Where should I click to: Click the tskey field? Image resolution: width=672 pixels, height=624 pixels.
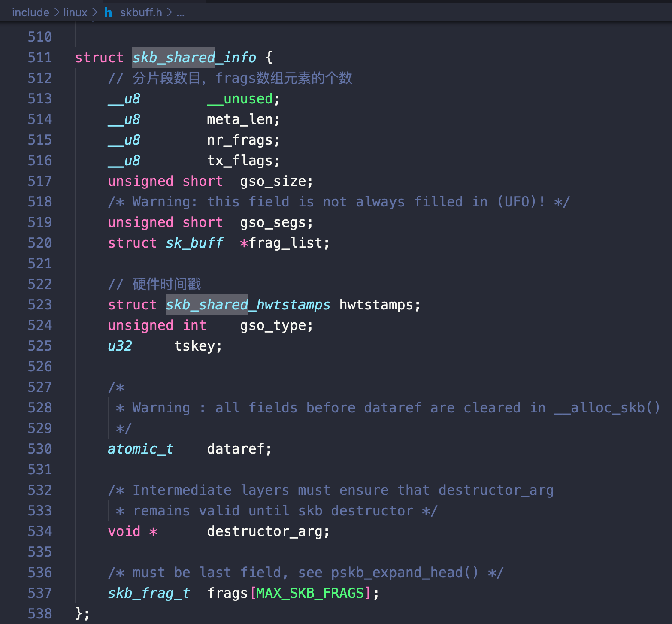[194, 346]
